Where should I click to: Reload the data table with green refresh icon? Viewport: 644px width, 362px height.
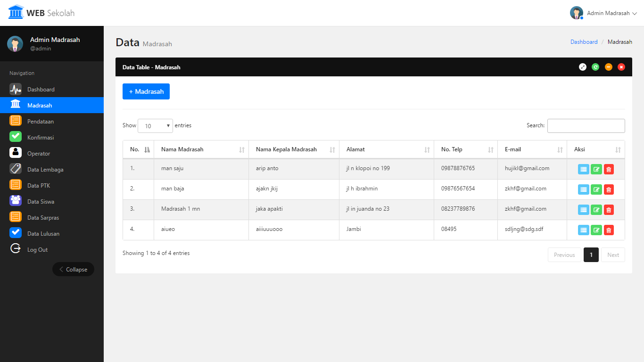pyautogui.click(x=595, y=67)
